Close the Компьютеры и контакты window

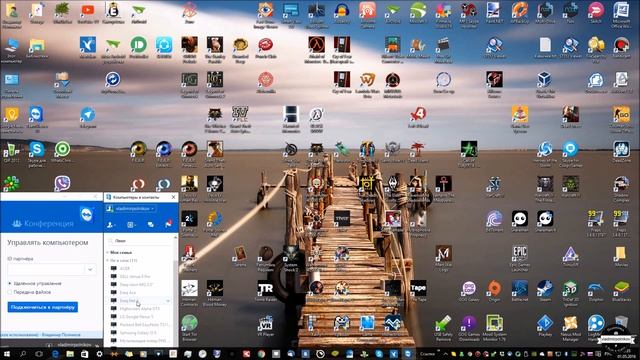click(173, 197)
